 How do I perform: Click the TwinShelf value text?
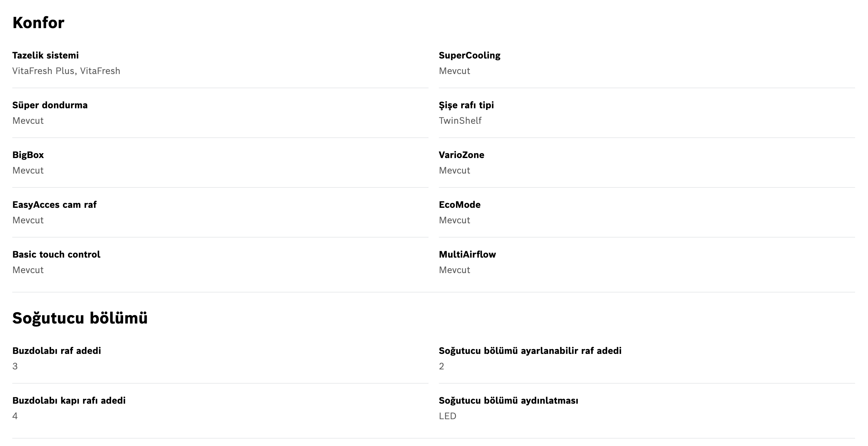460,121
